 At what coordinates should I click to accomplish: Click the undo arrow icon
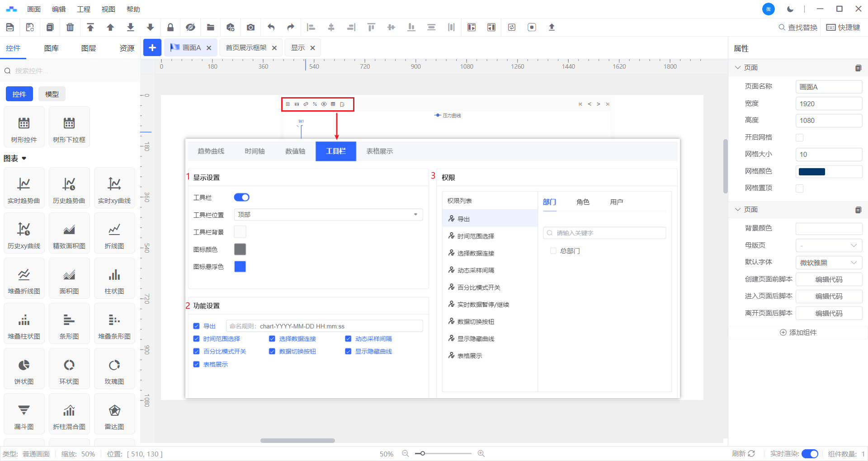pos(271,28)
